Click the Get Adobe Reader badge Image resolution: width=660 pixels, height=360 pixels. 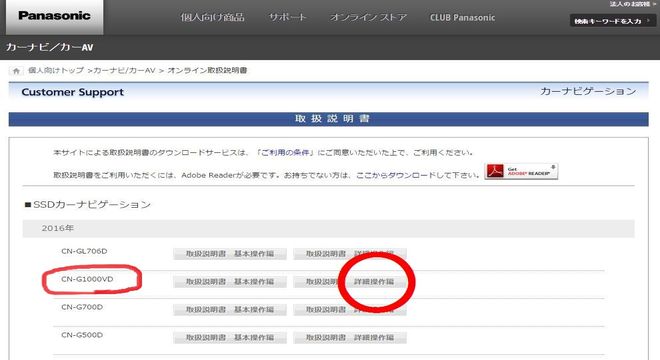point(521,171)
